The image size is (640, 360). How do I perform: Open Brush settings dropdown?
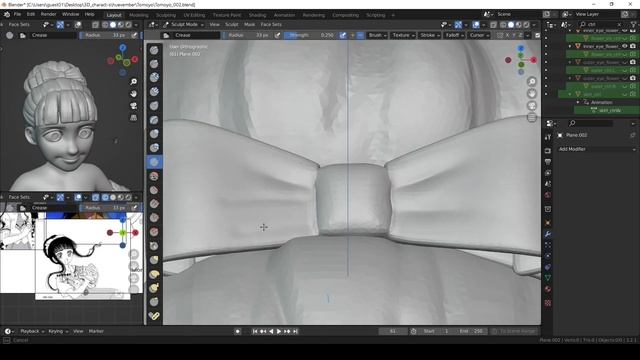(377, 36)
